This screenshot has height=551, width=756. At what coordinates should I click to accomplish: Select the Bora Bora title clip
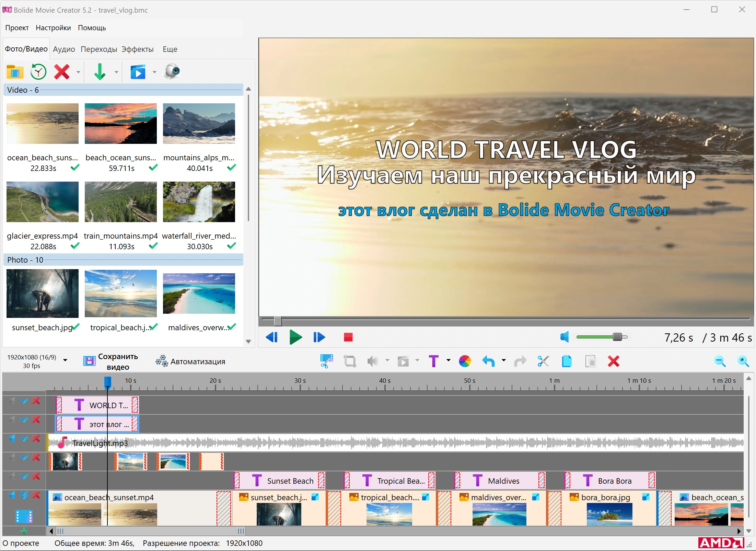point(610,481)
